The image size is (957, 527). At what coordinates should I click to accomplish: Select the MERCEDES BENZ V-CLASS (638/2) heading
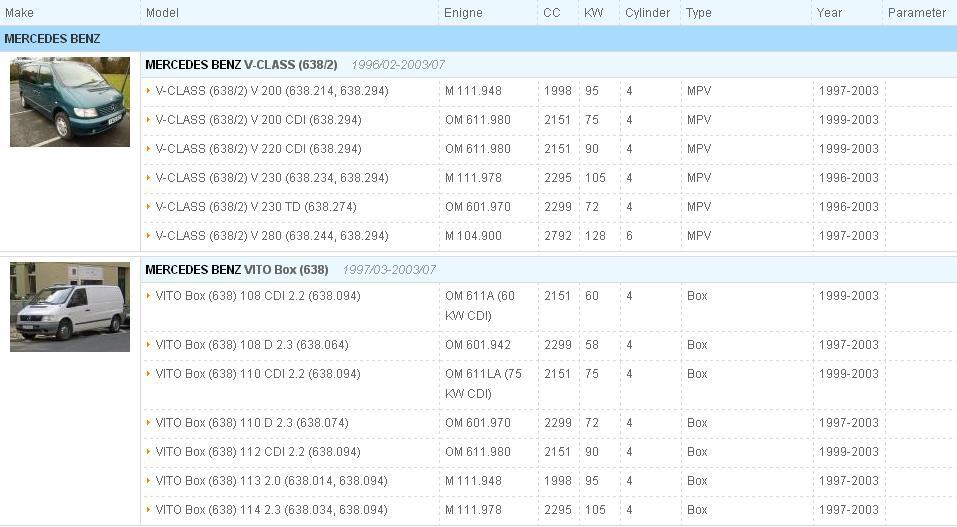[x=241, y=65]
